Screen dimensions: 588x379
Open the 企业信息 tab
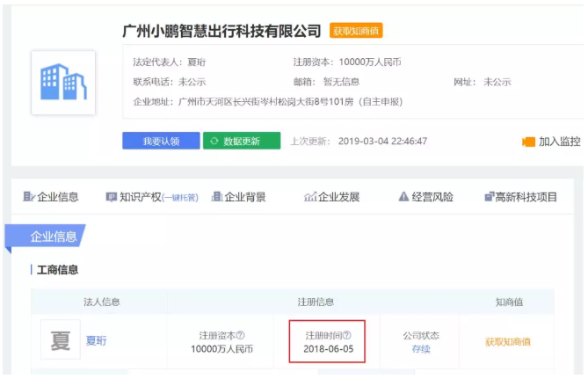tap(51, 197)
